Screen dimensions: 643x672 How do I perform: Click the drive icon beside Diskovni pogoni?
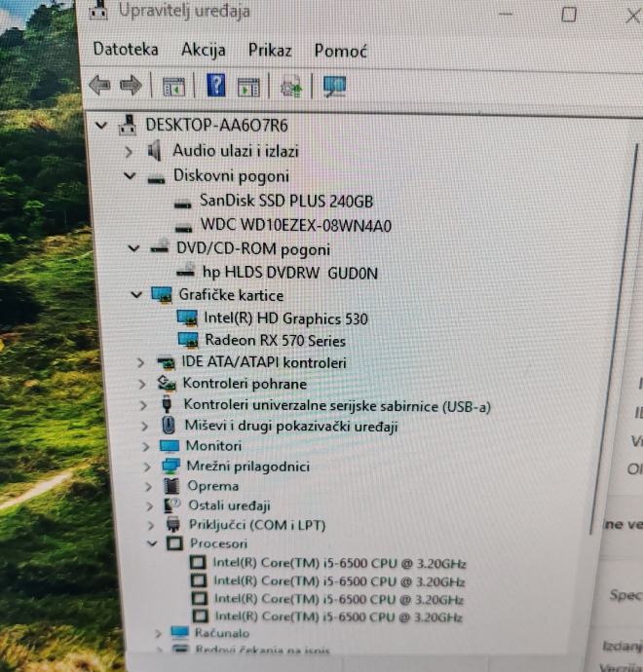pos(156,179)
